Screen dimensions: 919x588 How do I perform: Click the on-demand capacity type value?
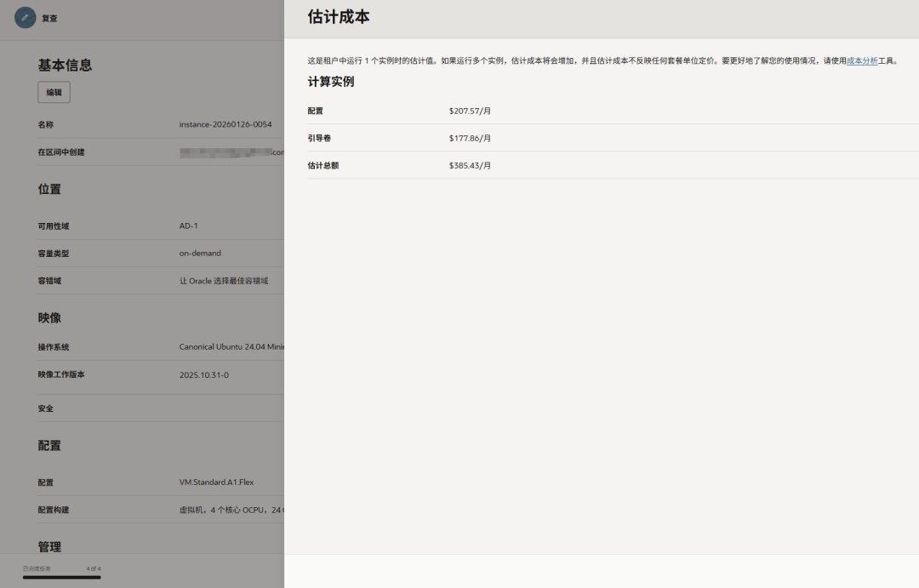(200, 254)
